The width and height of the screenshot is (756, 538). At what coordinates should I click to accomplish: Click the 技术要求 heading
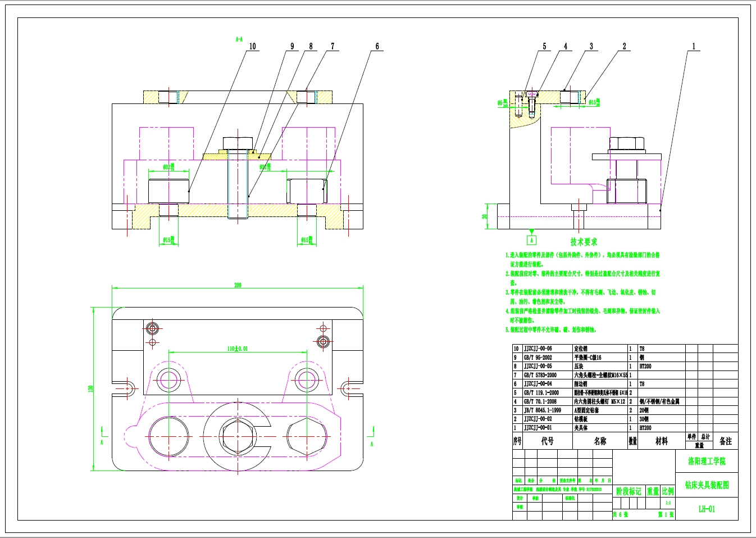coord(584,242)
